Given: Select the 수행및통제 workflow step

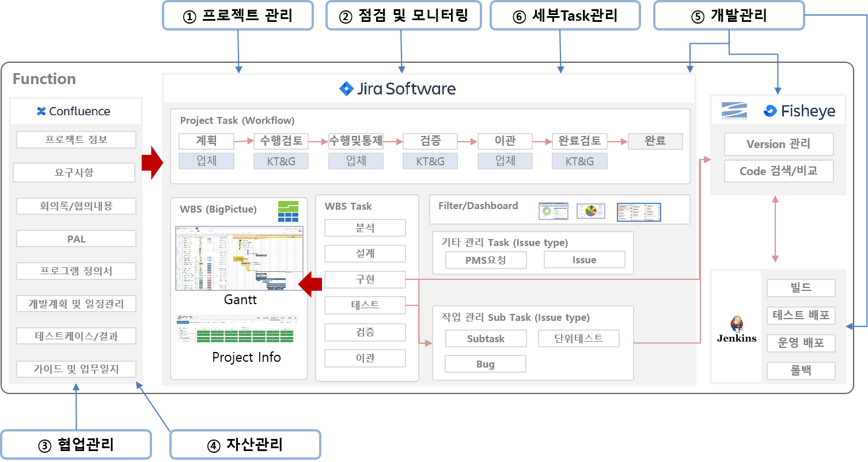Looking at the screenshot, I should [x=356, y=141].
